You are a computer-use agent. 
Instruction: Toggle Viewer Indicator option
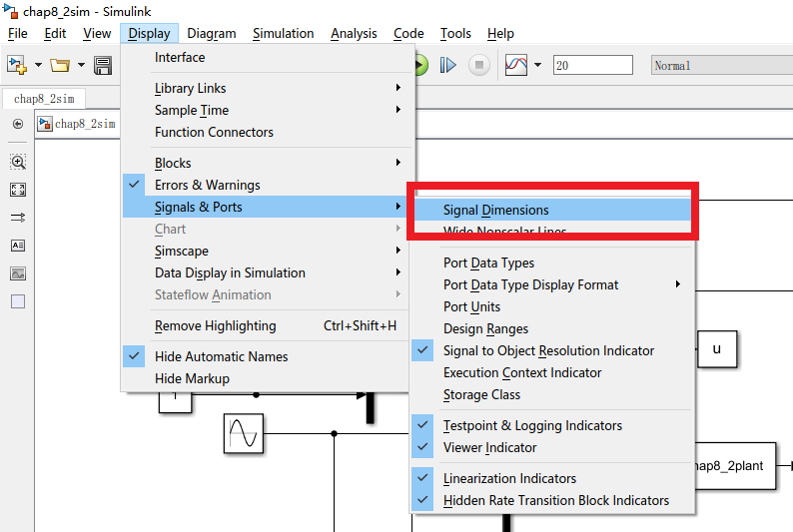552,447
